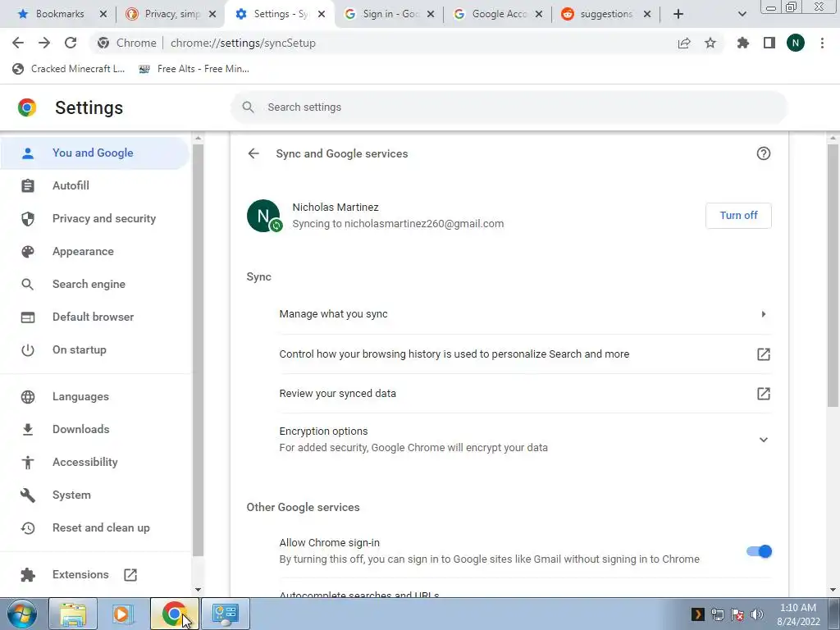Open Free Alts - Free Min... bookmark
Image resolution: width=840 pixels, height=630 pixels.
click(x=194, y=69)
